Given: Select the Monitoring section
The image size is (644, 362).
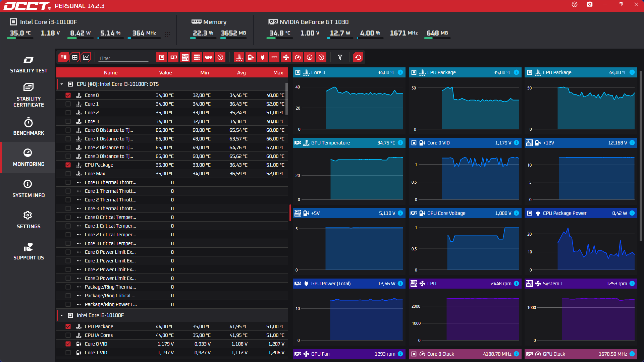Looking at the screenshot, I should pyautogui.click(x=29, y=158).
